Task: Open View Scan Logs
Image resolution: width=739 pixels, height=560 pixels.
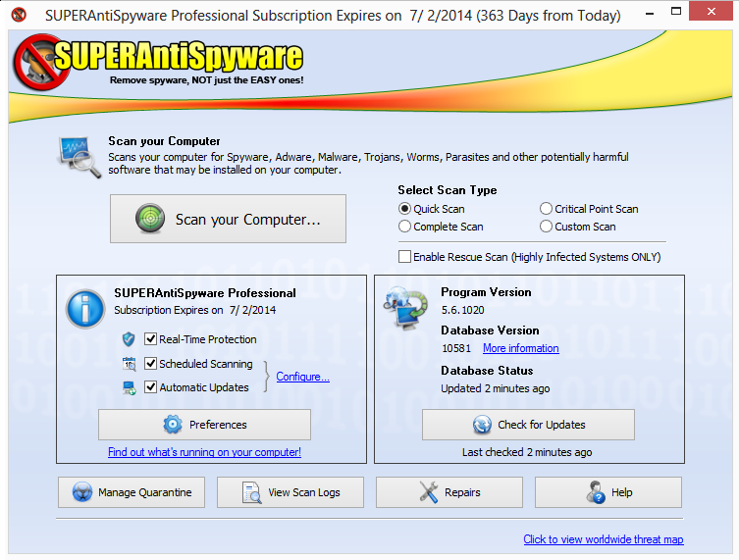Action: click(290, 492)
